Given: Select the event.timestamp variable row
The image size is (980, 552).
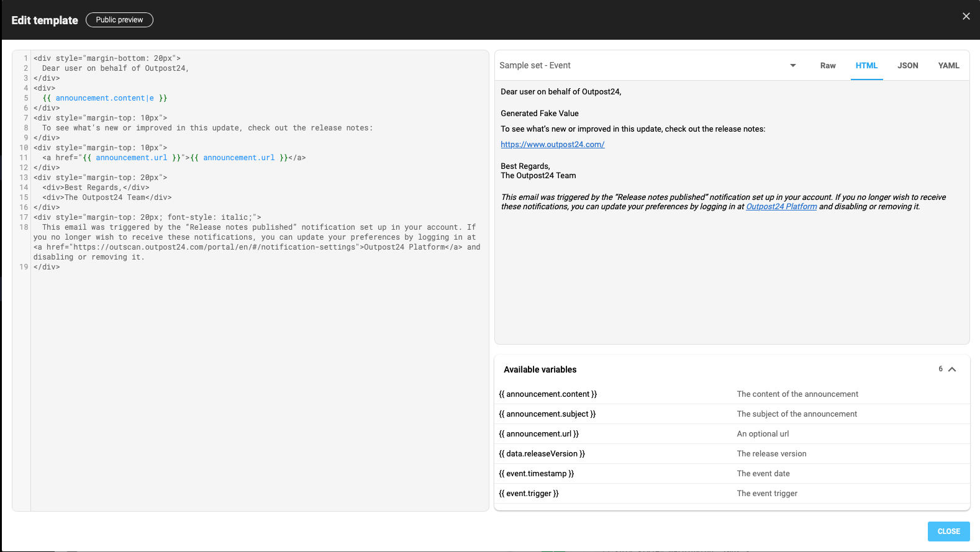Looking at the screenshot, I should (537, 474).
